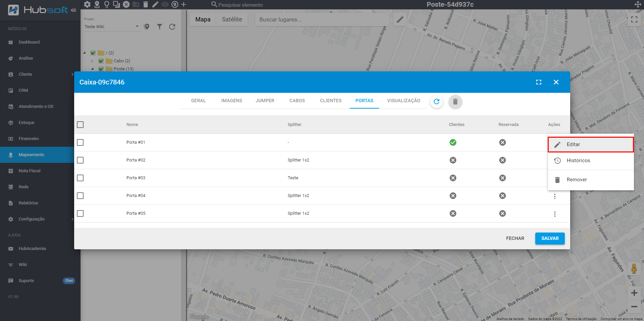Switch to the IMAGENS tab
Image resolution: width=644 pixels, height=321 pixels.
(232, 101)
